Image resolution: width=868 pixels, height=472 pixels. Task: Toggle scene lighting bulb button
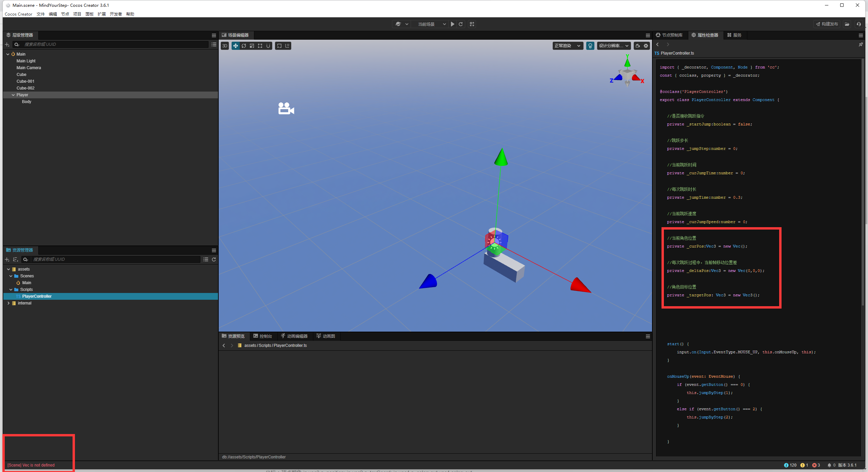point(590,46)
